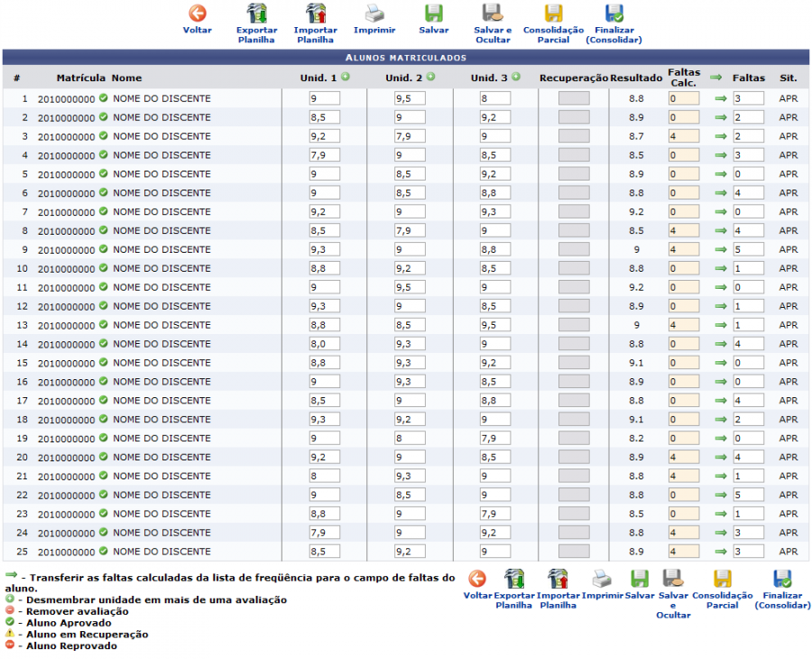Split Unid. 2 using its green plus icon
812x659 pixels.
[x=430, y=77]
